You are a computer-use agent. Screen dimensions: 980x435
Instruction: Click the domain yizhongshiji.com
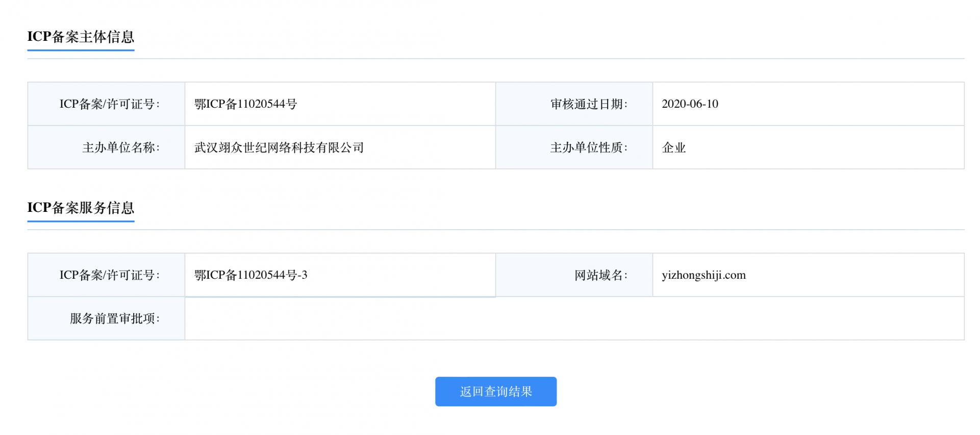(x=703, y=275)
